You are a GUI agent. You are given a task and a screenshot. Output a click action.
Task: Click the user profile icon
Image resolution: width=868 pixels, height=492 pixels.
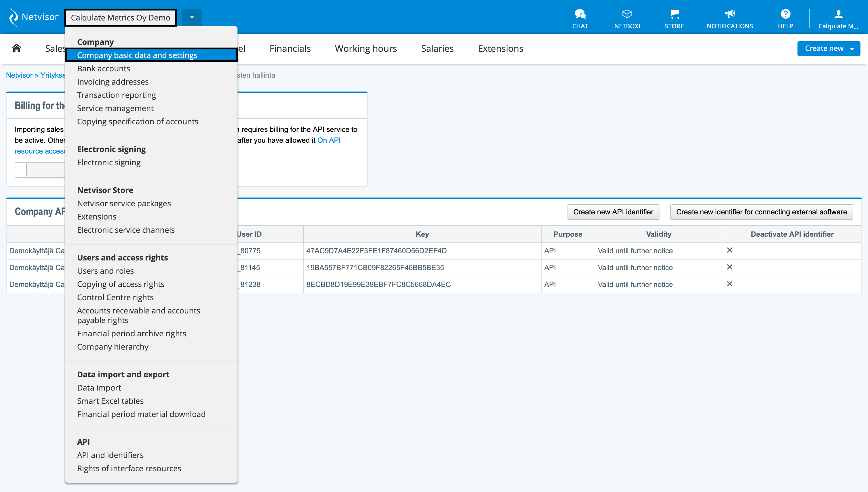pyautogui.click(x=838, y=14)
